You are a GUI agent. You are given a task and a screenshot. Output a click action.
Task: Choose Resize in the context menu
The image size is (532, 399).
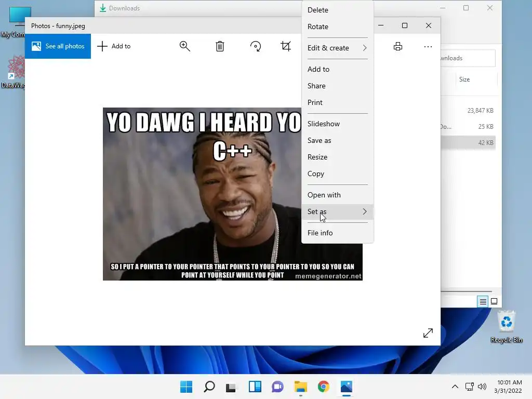(x=337, y=157)
